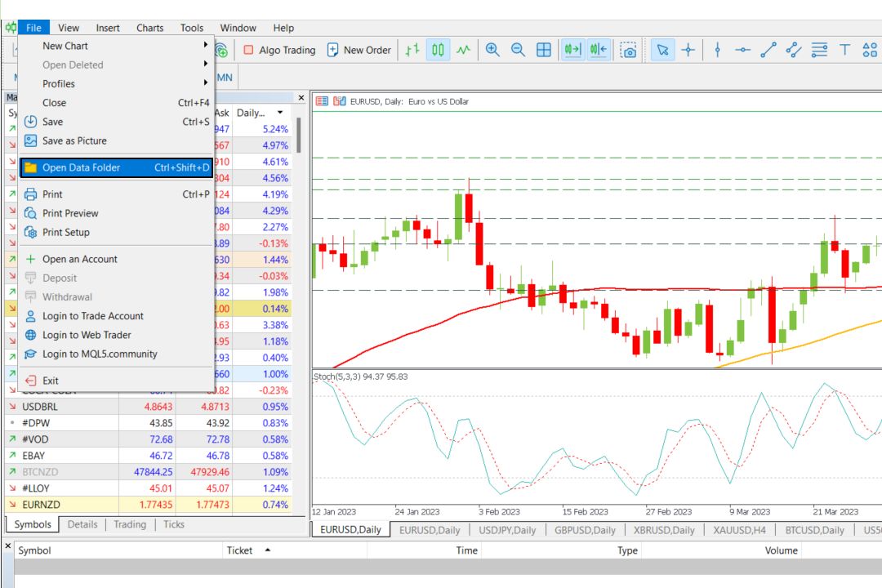Screen dimensions: 882x588
Task: Switch to Trading tab in Market Watch
Action: point(130,524)
